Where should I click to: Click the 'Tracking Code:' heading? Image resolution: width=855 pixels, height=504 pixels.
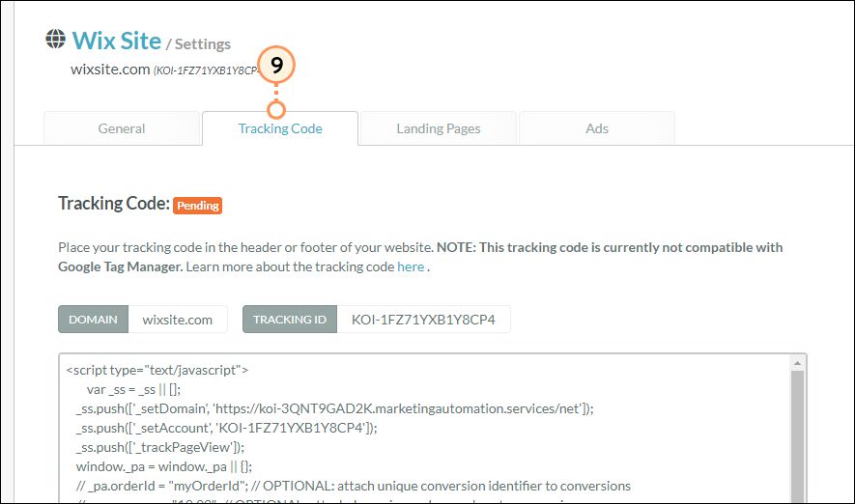(114, 203)
